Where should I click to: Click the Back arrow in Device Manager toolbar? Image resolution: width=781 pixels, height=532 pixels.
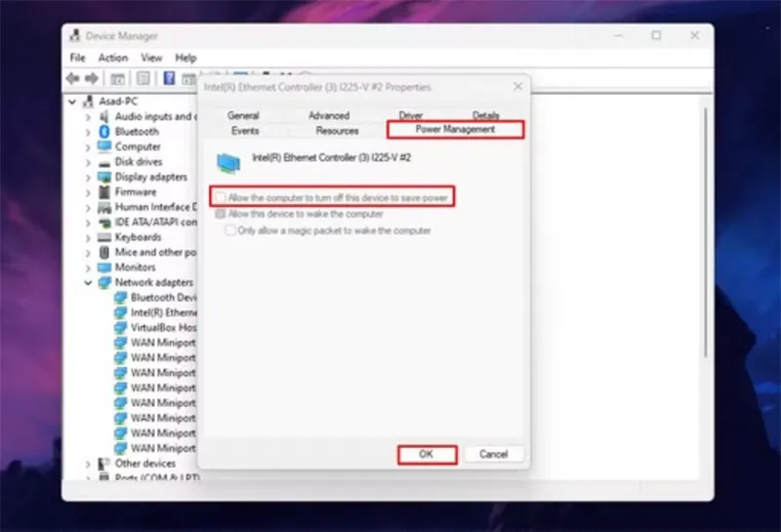click(x=73, y=78)
